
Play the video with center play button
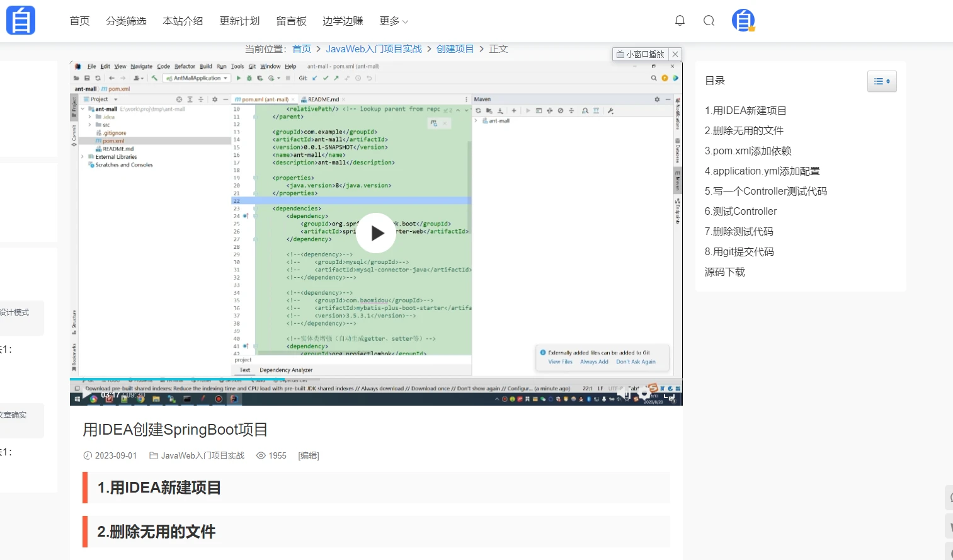pyautogui.click(x=376, y=233)
